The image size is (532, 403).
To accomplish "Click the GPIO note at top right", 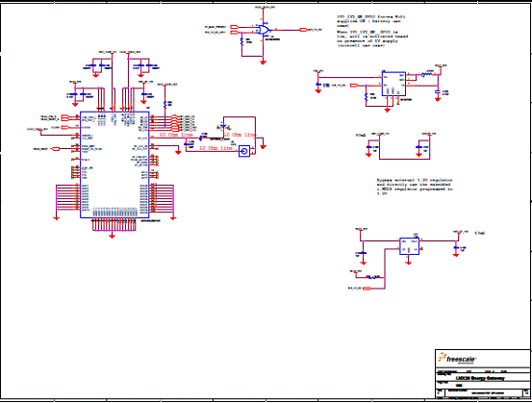I will coord(372,31).
